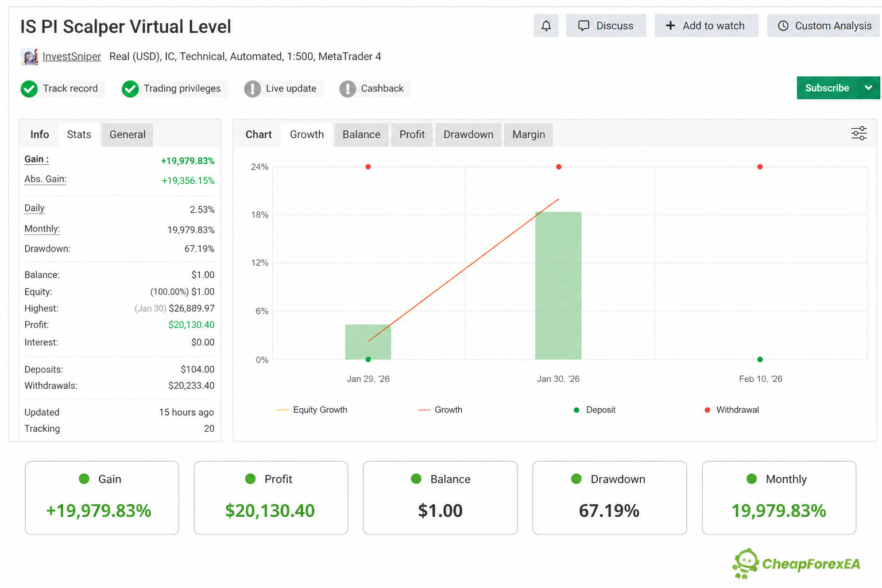Click the CheapForexEA logo
Image resolution: width=882 pixels, height=588 pixels.
pyautogui.click(x=796, y=563)
